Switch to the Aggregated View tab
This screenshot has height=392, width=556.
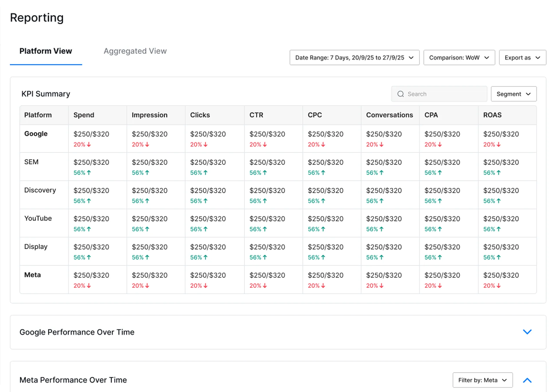point(135,51)
